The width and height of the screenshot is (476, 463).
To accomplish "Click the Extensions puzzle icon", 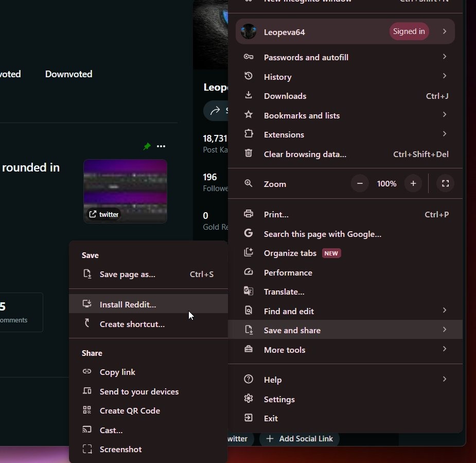I will (249, 134).
